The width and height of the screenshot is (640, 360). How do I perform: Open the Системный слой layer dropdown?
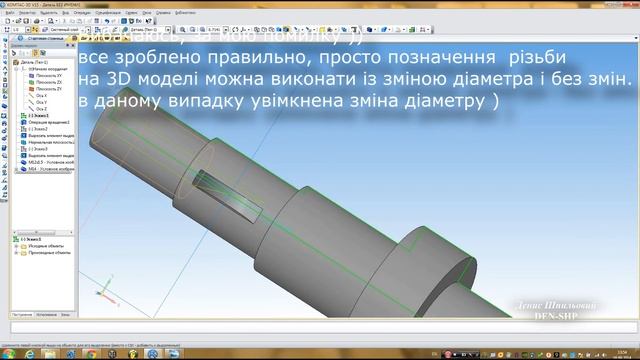point(88,30)
